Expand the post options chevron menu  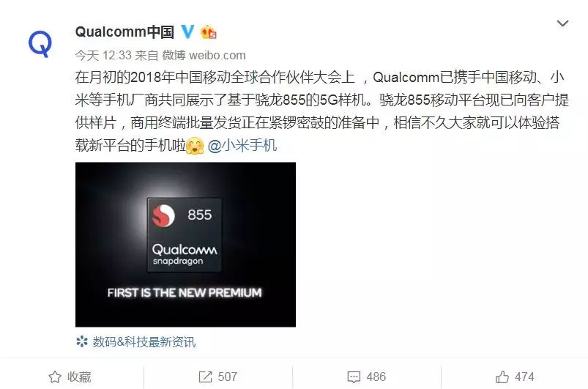click(x=562, y=23)
